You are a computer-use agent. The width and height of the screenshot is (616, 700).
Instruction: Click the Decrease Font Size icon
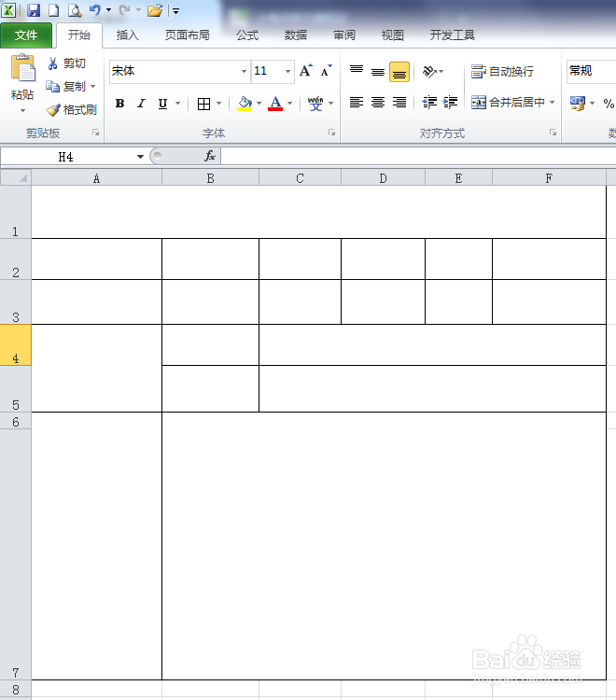pos(327,71)
